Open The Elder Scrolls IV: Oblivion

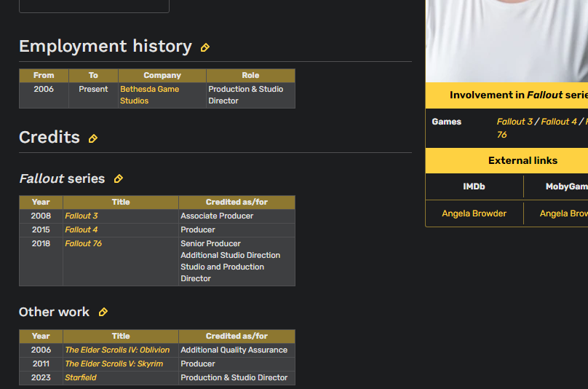click(x=117, y=350)
